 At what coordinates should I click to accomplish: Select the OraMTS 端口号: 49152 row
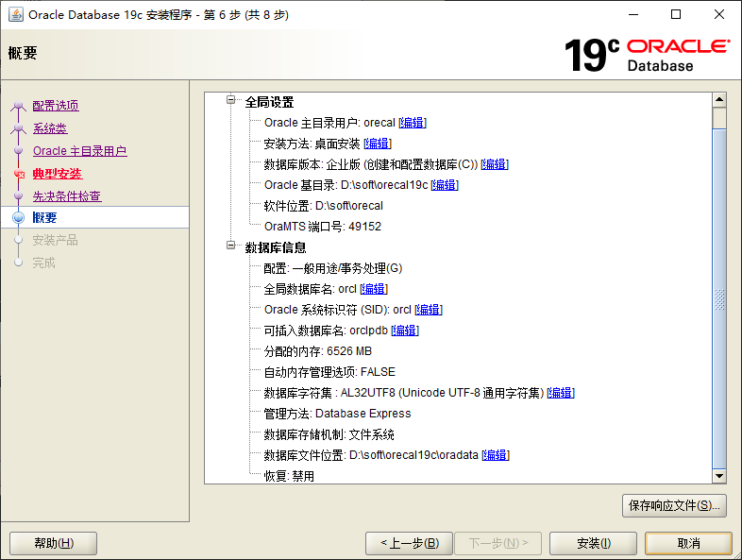pyautogui.click(x=322, y=227)
